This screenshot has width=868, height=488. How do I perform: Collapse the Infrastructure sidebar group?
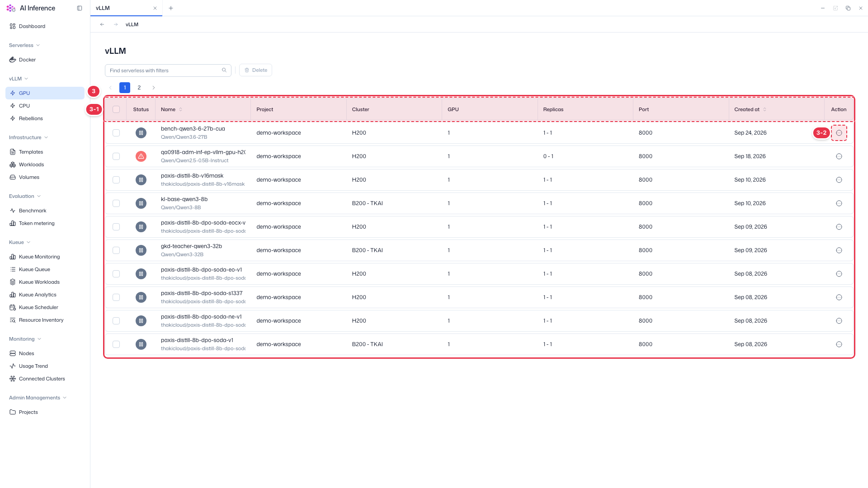[28, 137]
